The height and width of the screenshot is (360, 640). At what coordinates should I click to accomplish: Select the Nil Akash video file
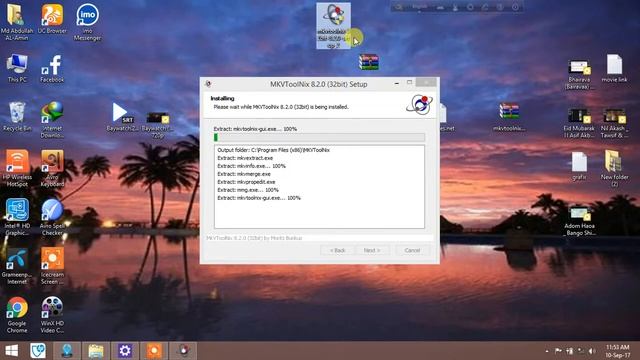(614, 123)
